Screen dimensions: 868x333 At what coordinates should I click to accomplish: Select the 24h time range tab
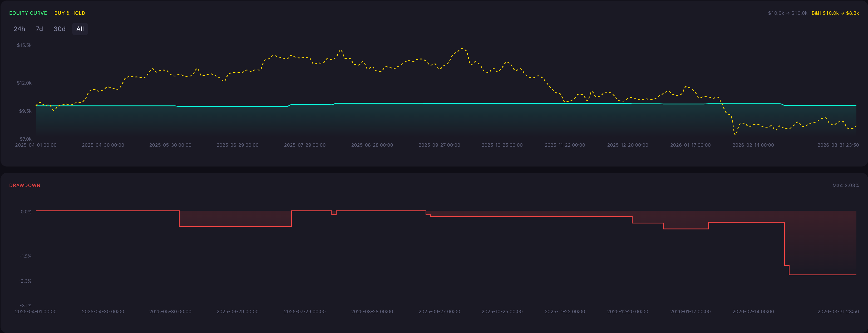[x=19, y=29]
